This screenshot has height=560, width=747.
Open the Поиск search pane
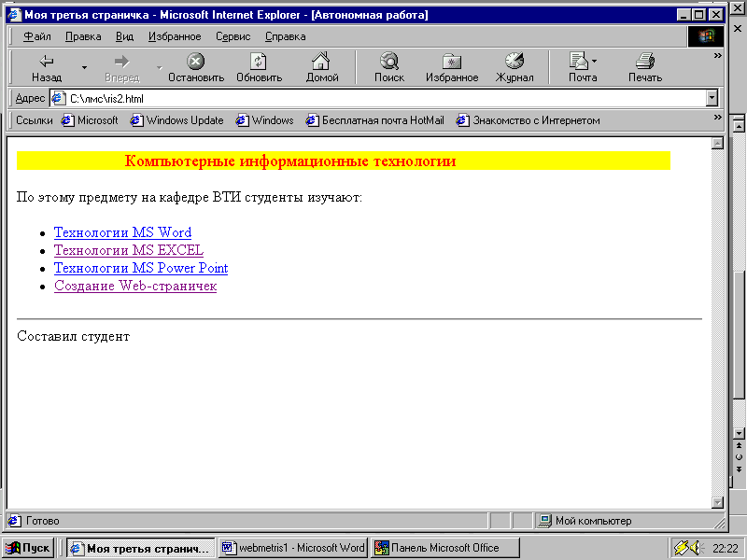pyautogui.click(x=389, y=68)
